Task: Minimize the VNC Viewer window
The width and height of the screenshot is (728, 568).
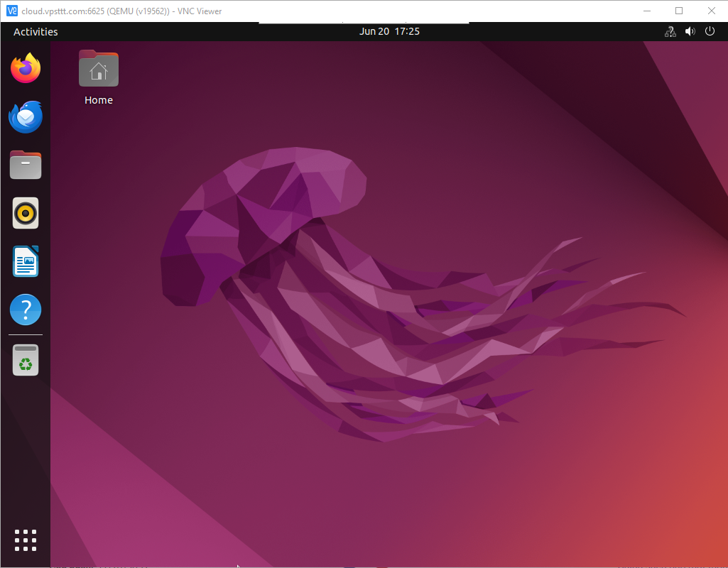Action: (647, 11)
